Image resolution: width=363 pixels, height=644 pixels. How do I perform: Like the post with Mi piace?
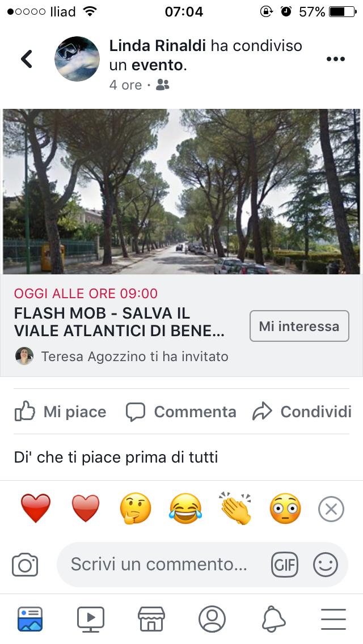click(x=61, y=412)
